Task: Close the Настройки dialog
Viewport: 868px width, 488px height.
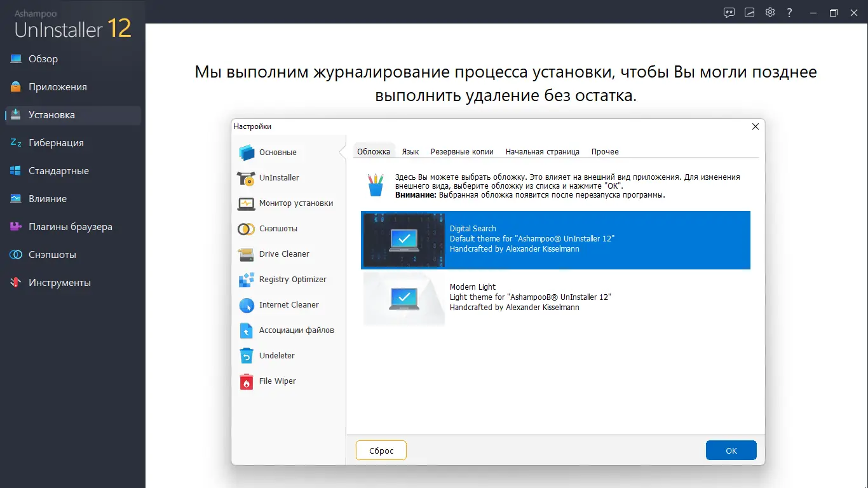Action: point(756,126)
